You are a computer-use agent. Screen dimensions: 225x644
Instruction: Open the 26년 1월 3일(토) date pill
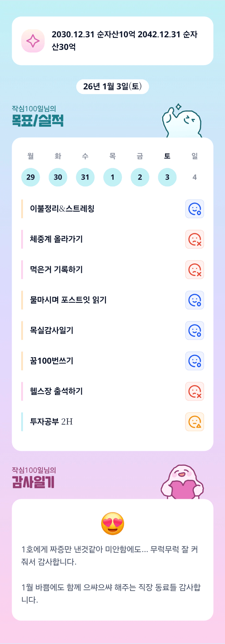[x=112, y=87]
